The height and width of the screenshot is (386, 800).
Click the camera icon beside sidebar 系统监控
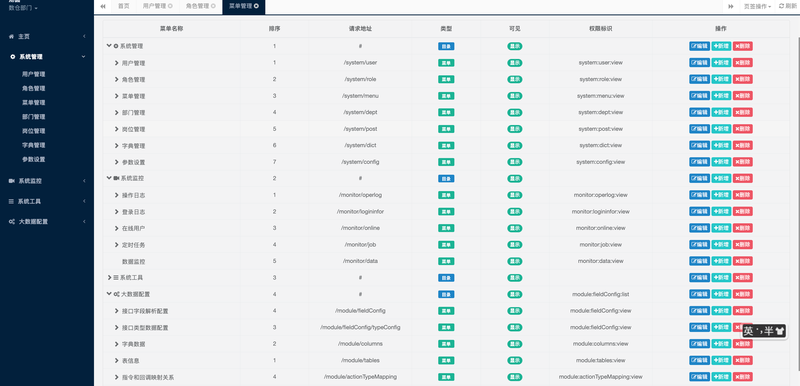(x=12, y=181)
